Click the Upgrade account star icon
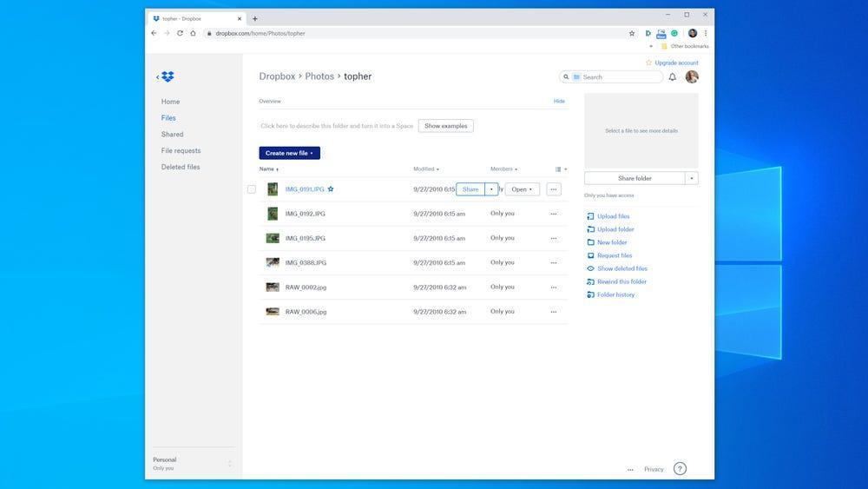Screen dimensions: 868x489 [648, 63]
